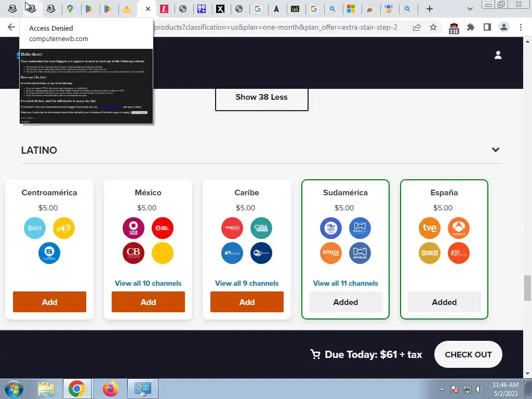
Task: Open the Extensions puzzle piece menu
Action: [470, 27]
